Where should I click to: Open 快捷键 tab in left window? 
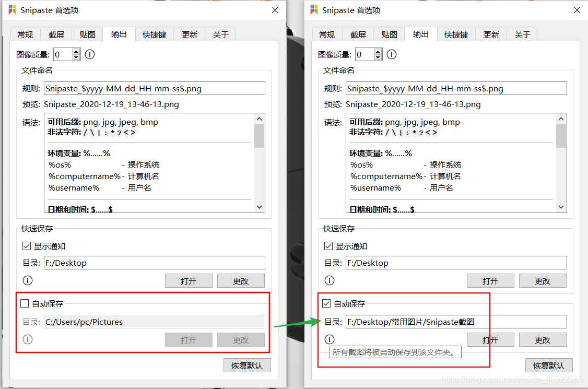point(154,34)
